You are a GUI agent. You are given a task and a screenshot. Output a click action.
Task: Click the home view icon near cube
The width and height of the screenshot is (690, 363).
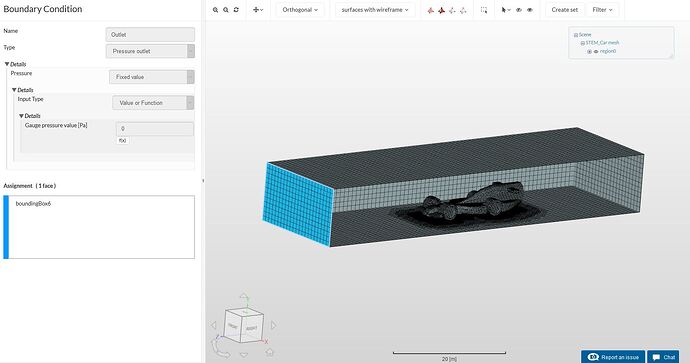click(269, 352)
